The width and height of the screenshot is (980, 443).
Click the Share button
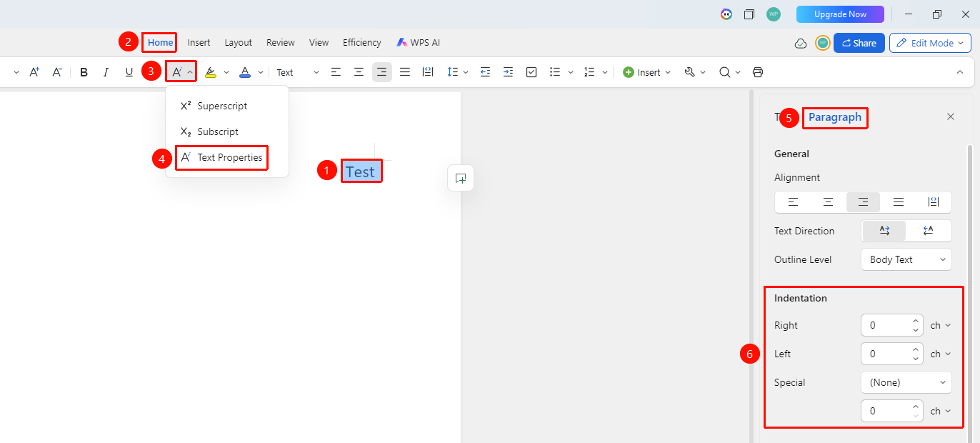859,43
